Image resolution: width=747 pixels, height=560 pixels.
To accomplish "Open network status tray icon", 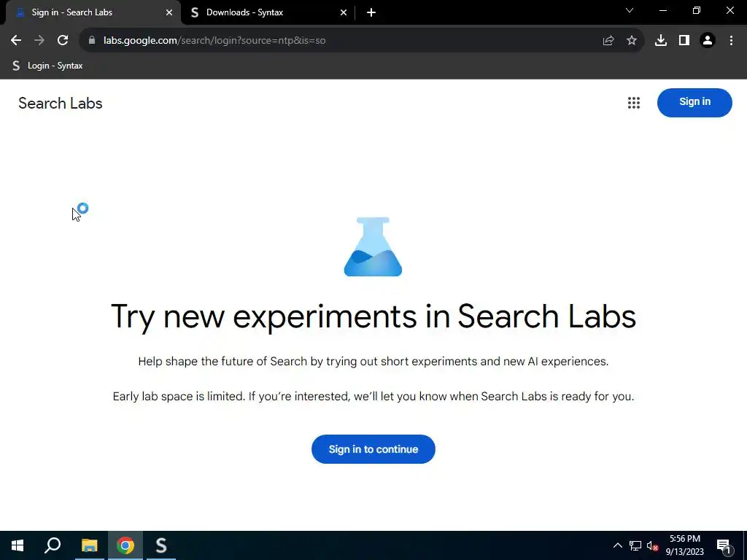I will pos(635,545).
